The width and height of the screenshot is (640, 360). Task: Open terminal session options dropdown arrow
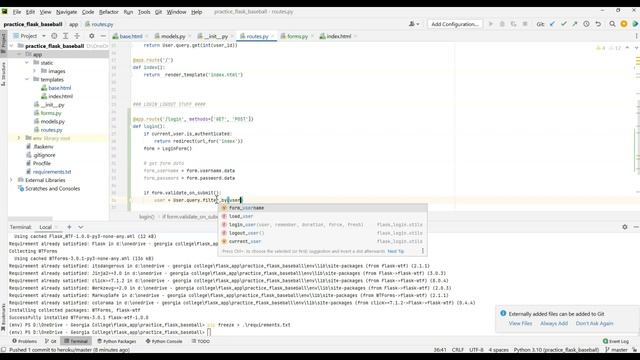[80, 227]
